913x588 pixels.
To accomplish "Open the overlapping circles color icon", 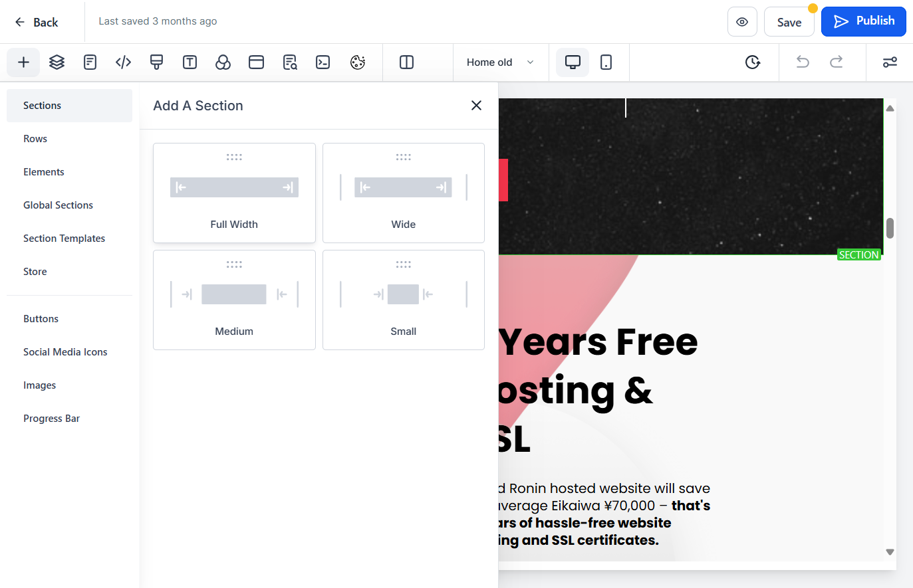I will pos(223,62).
